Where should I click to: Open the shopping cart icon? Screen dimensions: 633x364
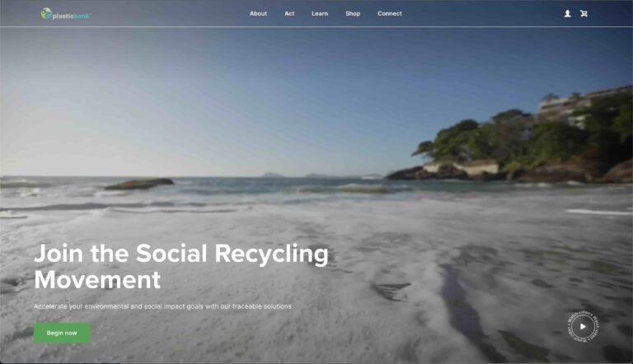pos(584,14)
